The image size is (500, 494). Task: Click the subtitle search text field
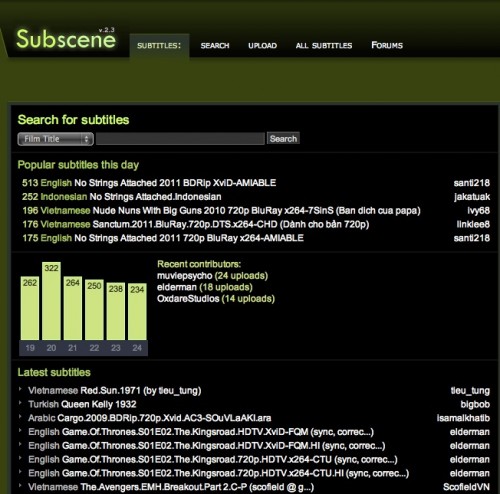[180, 139]
